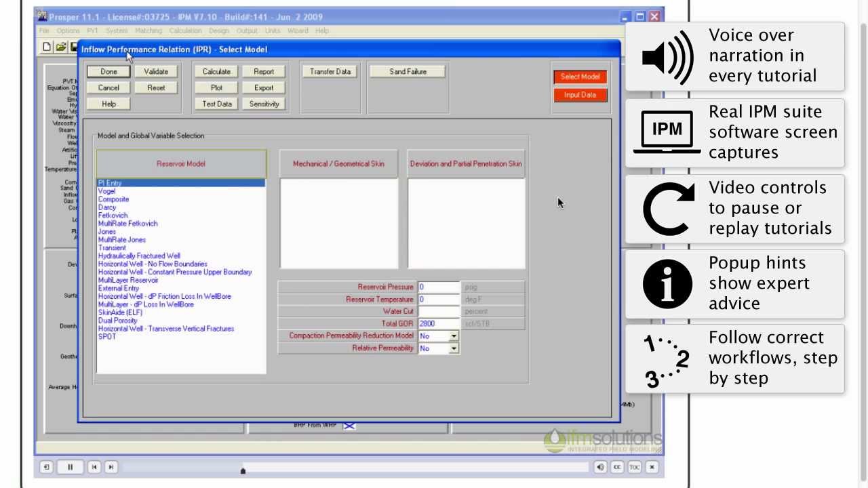
Task: Click the Sand Failure button
Action: [408, 71]
